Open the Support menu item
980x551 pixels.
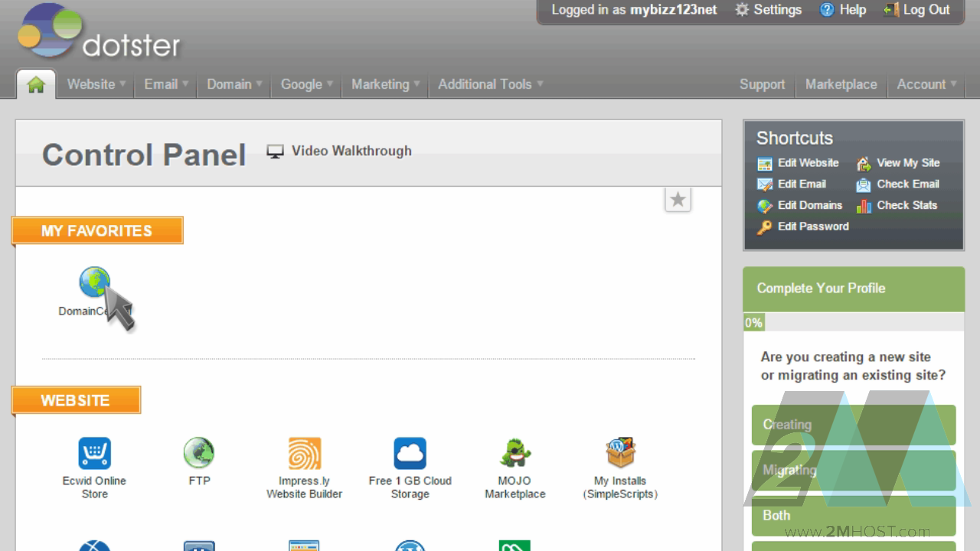[762, 84]
